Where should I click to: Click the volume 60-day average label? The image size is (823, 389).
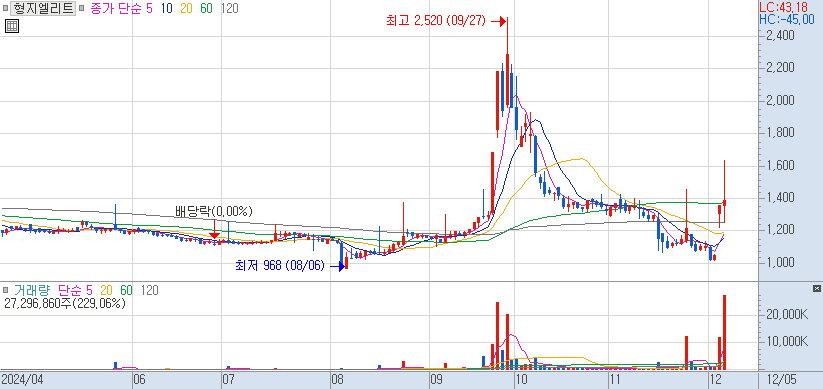pos(126,290)
